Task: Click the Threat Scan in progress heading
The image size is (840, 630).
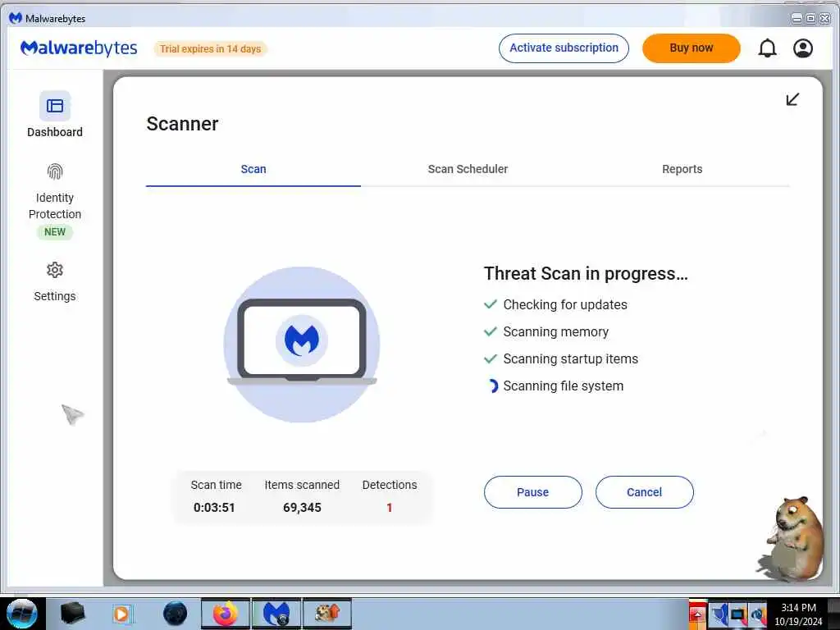Action: point(586,274)
